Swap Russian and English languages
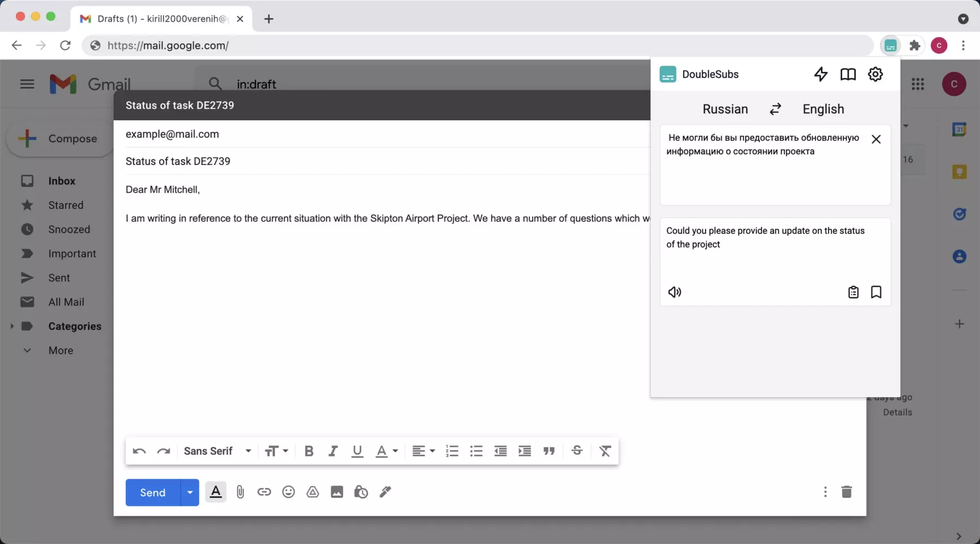The height and width of the screenshot is (544, 980). pos(775,109)
